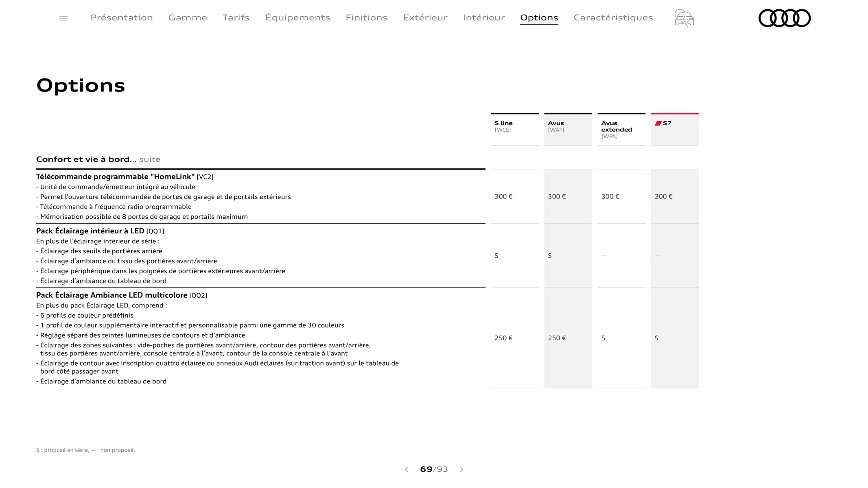Click the 'Télécommande à fréquence radio programmable' line

click(114, 207)
